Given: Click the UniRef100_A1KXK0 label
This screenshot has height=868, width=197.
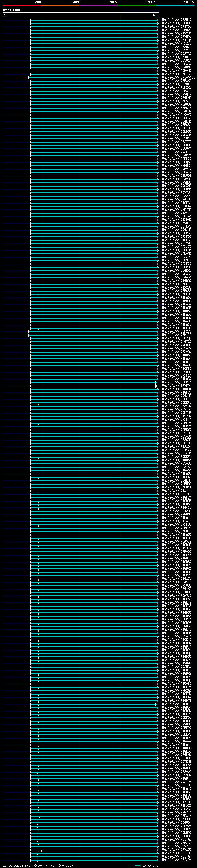Looking at the screenshot, I should pos(177,64).
